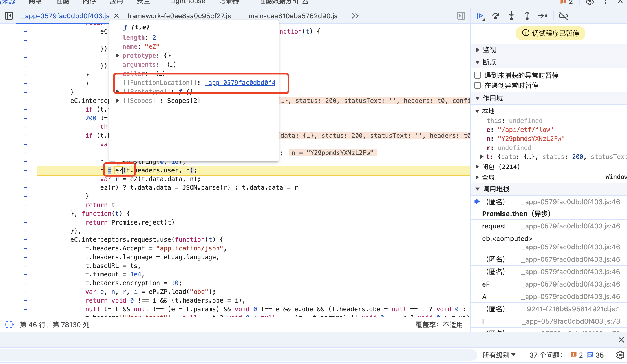Collapse the Breakpoints (断点) section
The height and width of the screenshot is (364, 627).
point(478,62)
